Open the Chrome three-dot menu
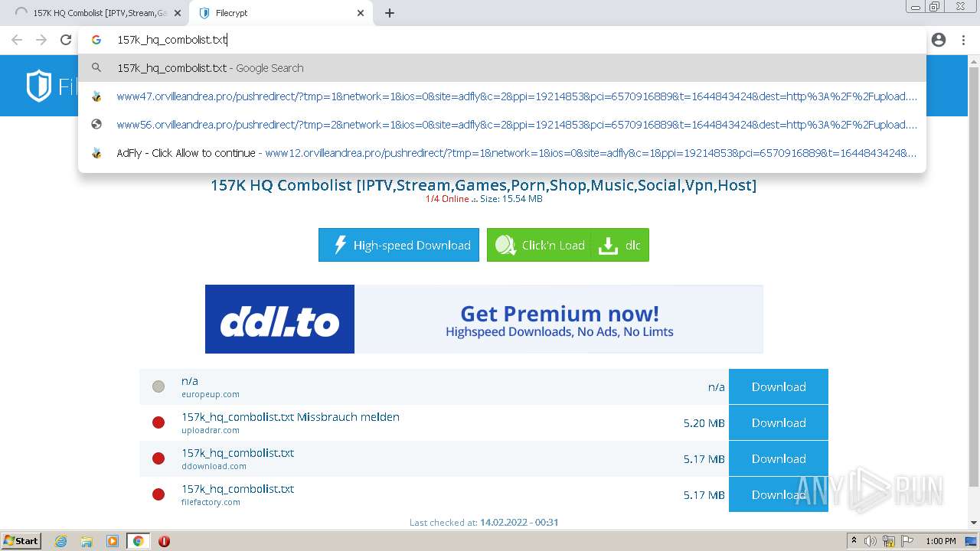Image resolution: width=980 pixels, height=551 pixels. coord(963,40)
